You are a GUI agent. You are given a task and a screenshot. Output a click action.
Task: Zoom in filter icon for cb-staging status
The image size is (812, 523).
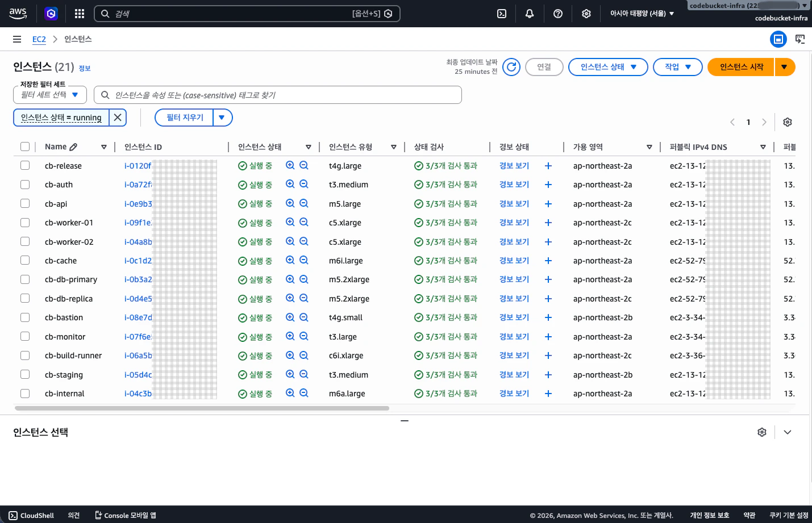[x=290, y=375]
